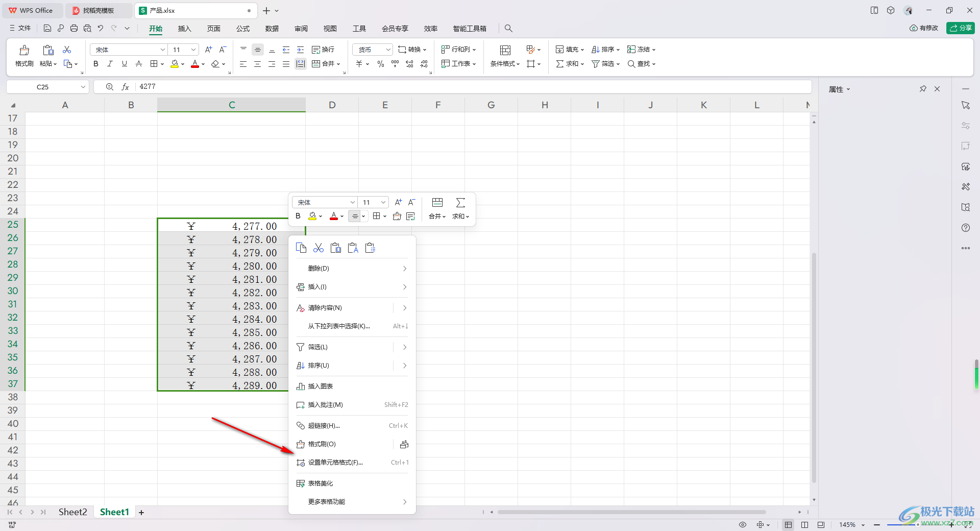The width and height of the screenshot is (980, 531).
Task: Toggle Bold in the ribbon
Action: (x=96, y=64)
